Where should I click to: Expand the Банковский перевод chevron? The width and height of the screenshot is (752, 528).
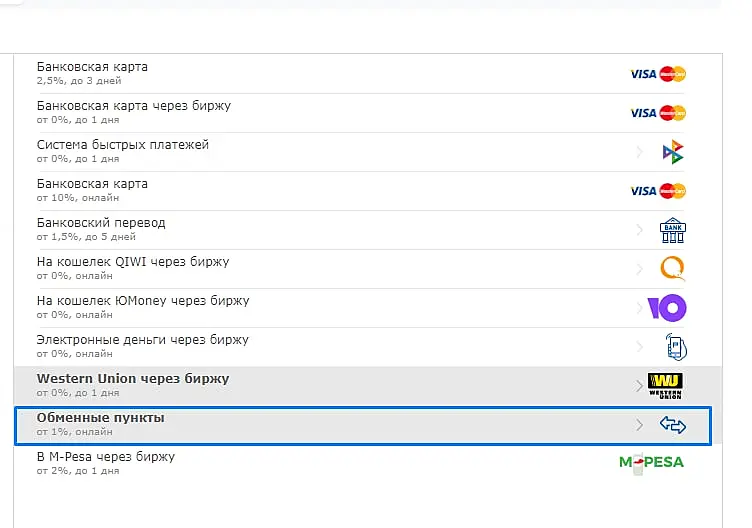coord(639,230)
